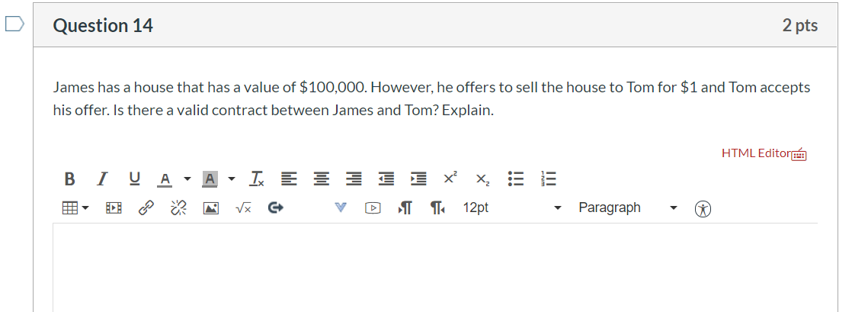Apply background highlight color
The height and width of the screenshot is (312, 868).
pyautogui.click(x=210, y=179)
